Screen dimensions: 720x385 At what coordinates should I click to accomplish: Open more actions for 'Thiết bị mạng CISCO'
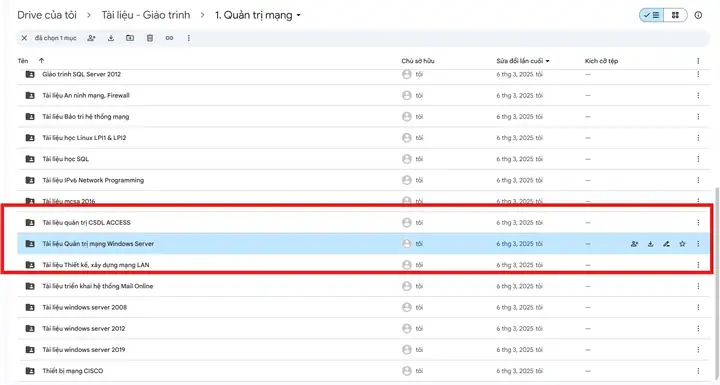pyautogui.click(x=698, y=371)
